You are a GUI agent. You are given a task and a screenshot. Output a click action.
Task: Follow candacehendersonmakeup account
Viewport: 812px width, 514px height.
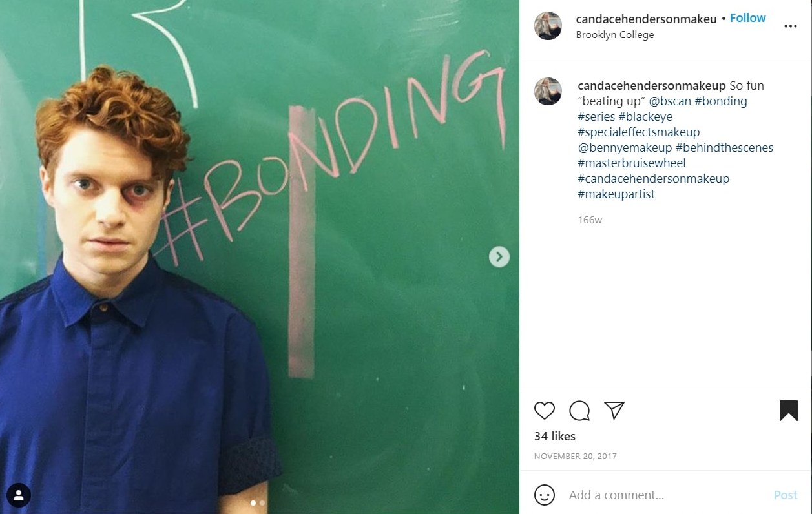click(x=747, y=18)
